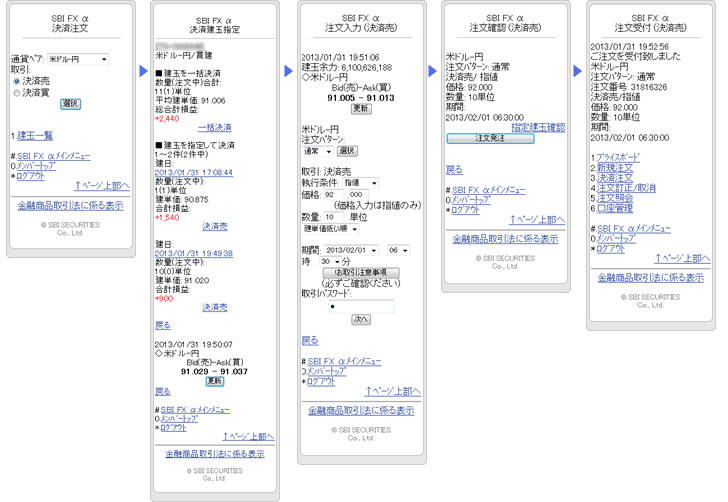Screen dimensions: 728x502
Task: Click 戻る link in the order confirmation panel
Action: [x=454, y=170]
